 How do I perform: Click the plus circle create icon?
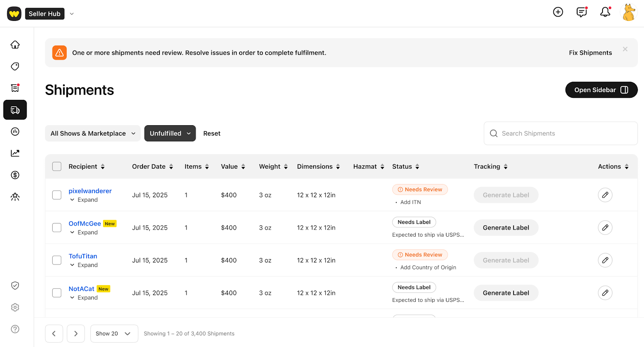click(558, 12)
